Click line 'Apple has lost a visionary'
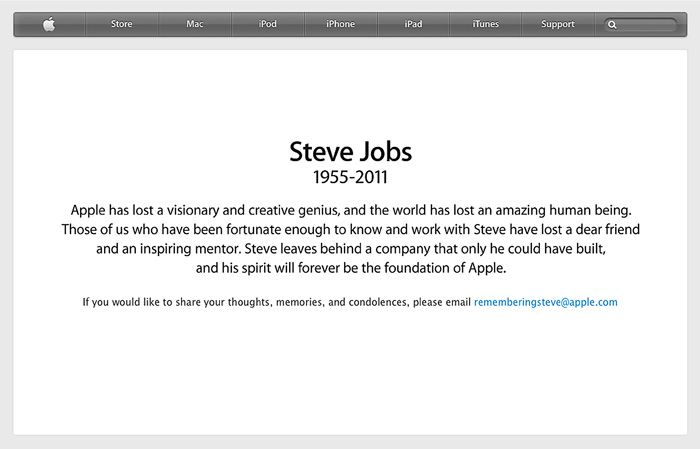700x449 pixels. pos(351,210)
